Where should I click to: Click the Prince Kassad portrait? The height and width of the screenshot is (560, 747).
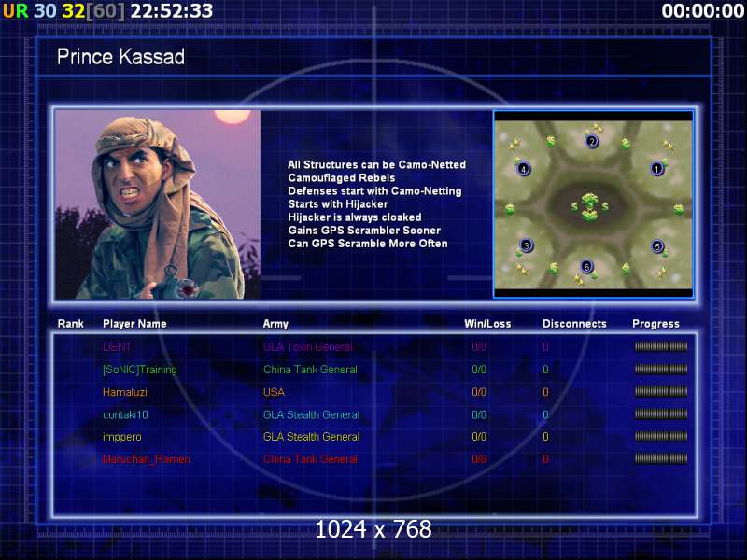158,204
